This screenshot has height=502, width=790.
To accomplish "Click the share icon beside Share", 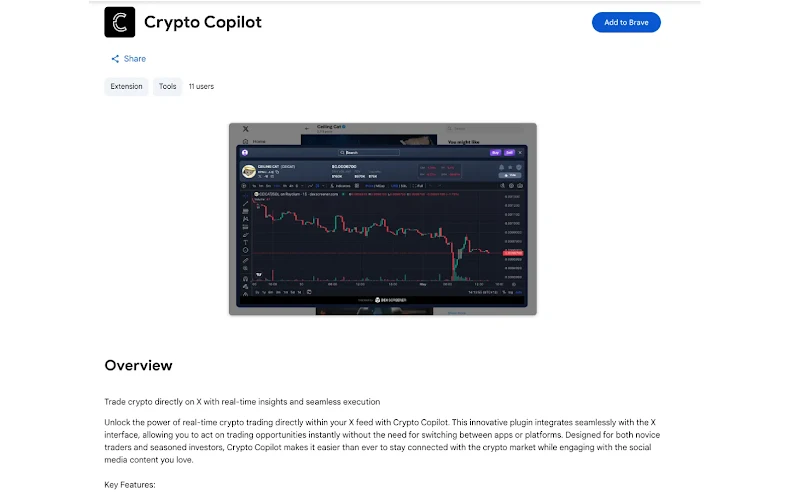I will click(116, 59).
